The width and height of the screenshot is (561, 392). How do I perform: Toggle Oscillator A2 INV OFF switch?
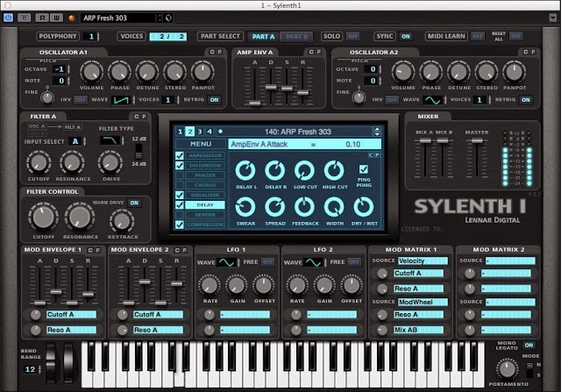click(392, 100)
